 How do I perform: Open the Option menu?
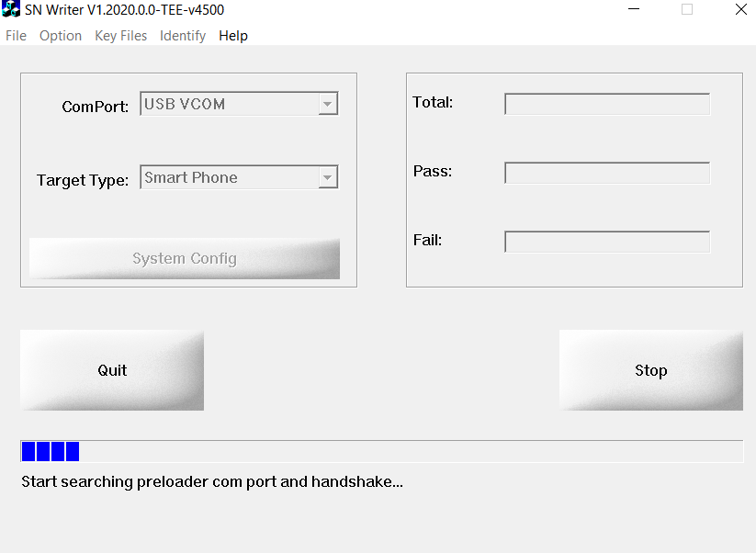[x=61, y=36]
